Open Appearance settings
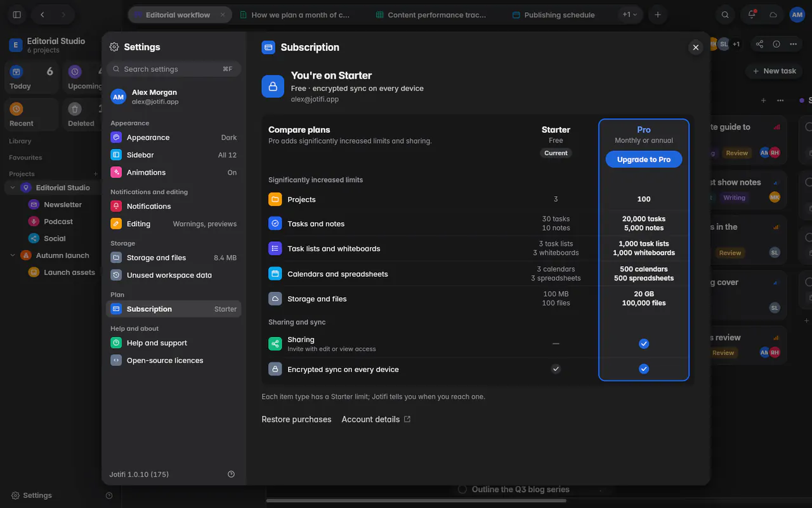The image size is (812, 508). pyautogui.click(x=173, y=138)
